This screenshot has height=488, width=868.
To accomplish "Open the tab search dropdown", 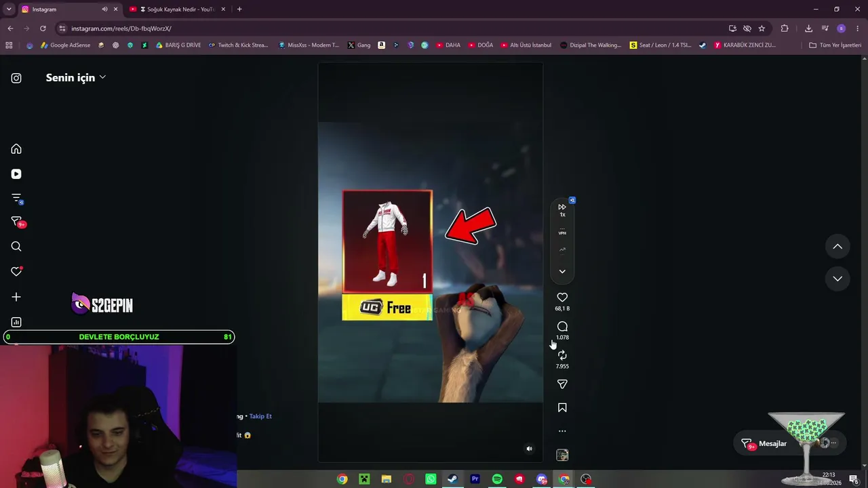I will tap(9, 9).
